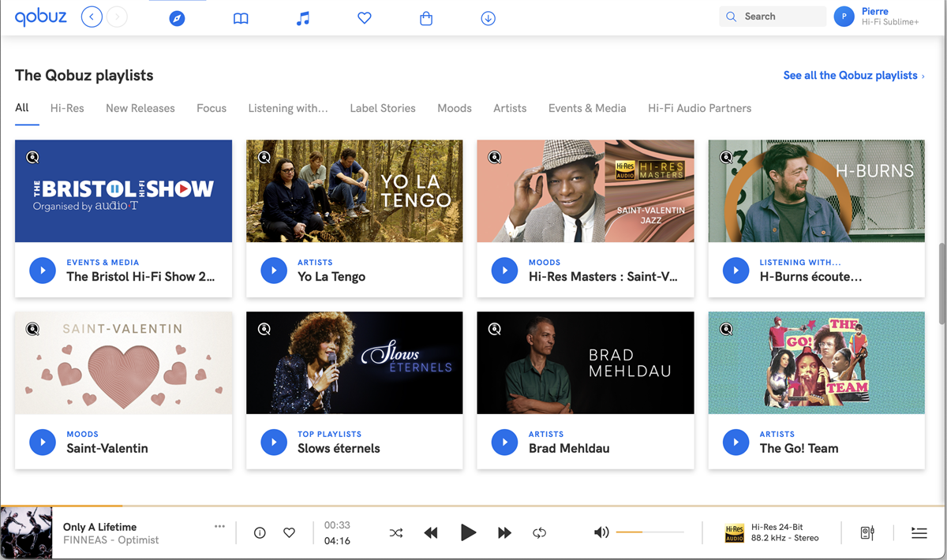The width and height of the screenshot is (947, 560).
Task: Favorite the current track with heart
Action: (x=289, y=533)
